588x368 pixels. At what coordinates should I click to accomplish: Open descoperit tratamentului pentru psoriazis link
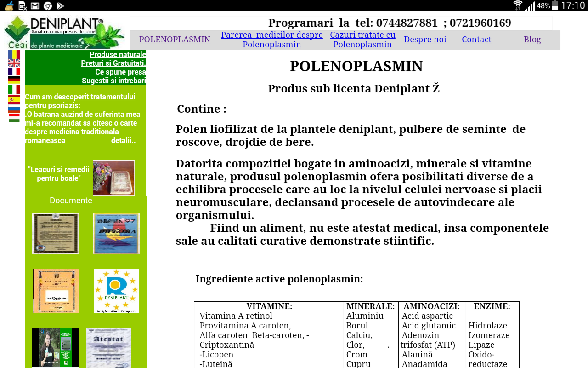[80, 101]
